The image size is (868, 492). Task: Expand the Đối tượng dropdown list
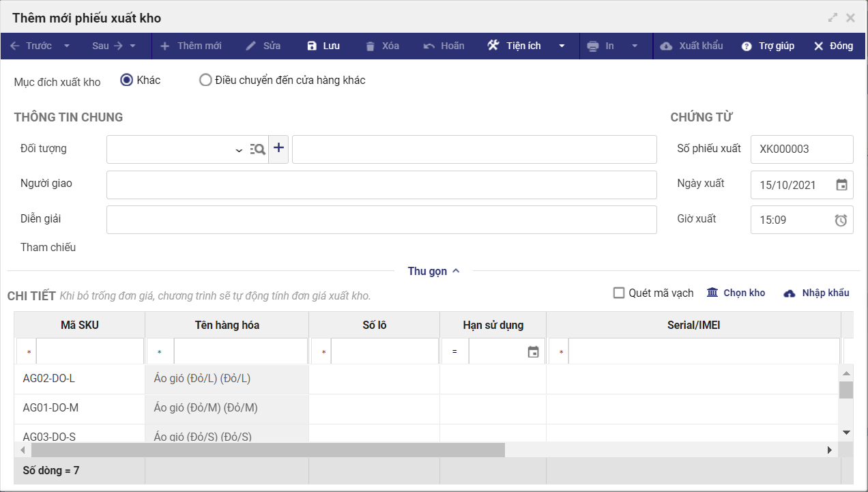tap(239, 150)
